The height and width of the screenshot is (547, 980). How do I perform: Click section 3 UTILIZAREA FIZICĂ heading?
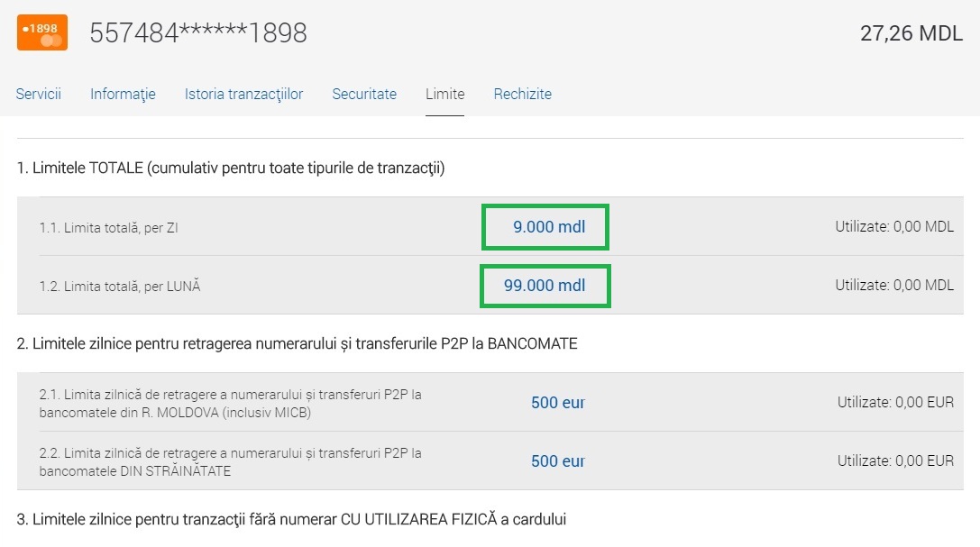tap(291, 519)
